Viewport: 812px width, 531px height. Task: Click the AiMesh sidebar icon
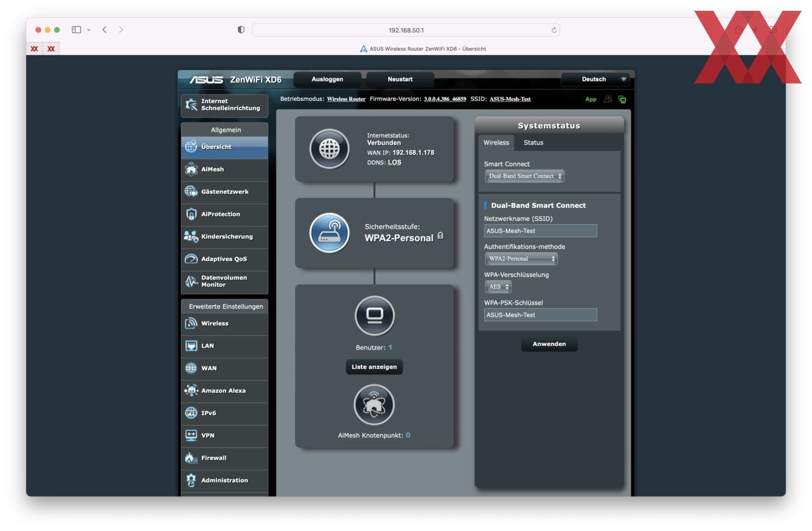coord(191,169)
